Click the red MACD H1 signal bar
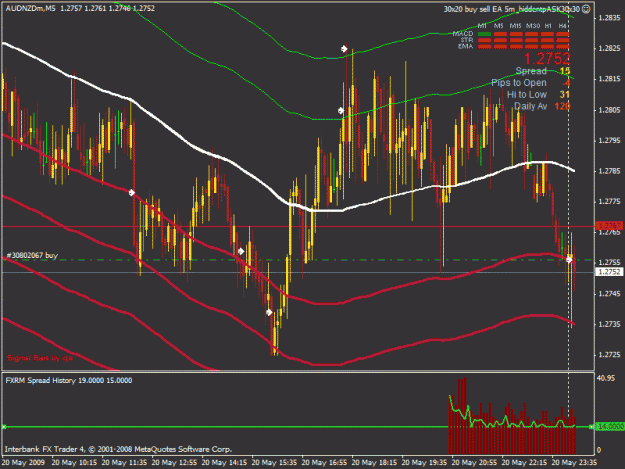This screenshot has width=625, height=469. click(547, 34)
